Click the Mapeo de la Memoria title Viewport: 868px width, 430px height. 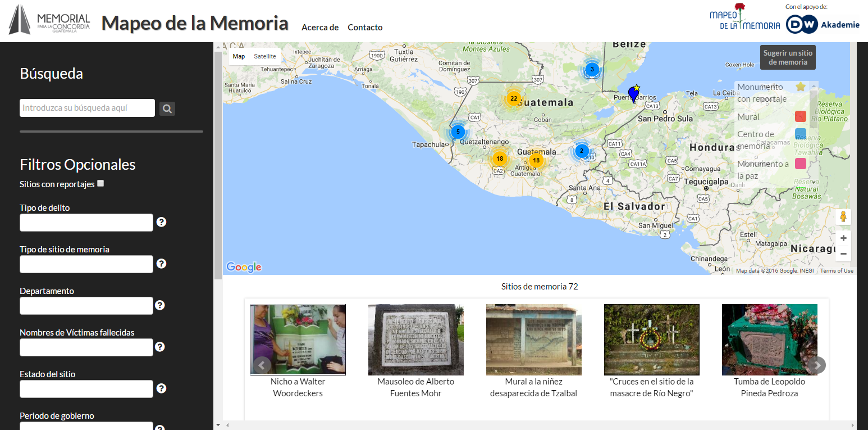[x=195, y=23]
